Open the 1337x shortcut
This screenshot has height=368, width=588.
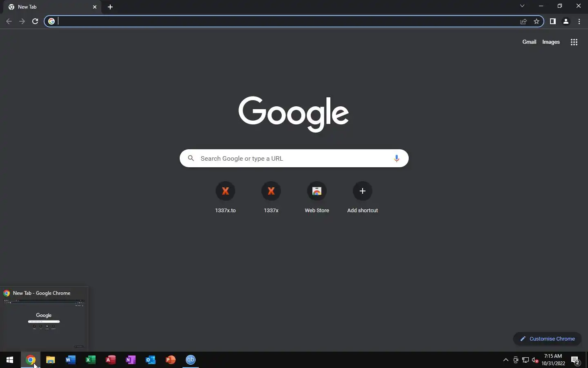(x=271, y=197)
